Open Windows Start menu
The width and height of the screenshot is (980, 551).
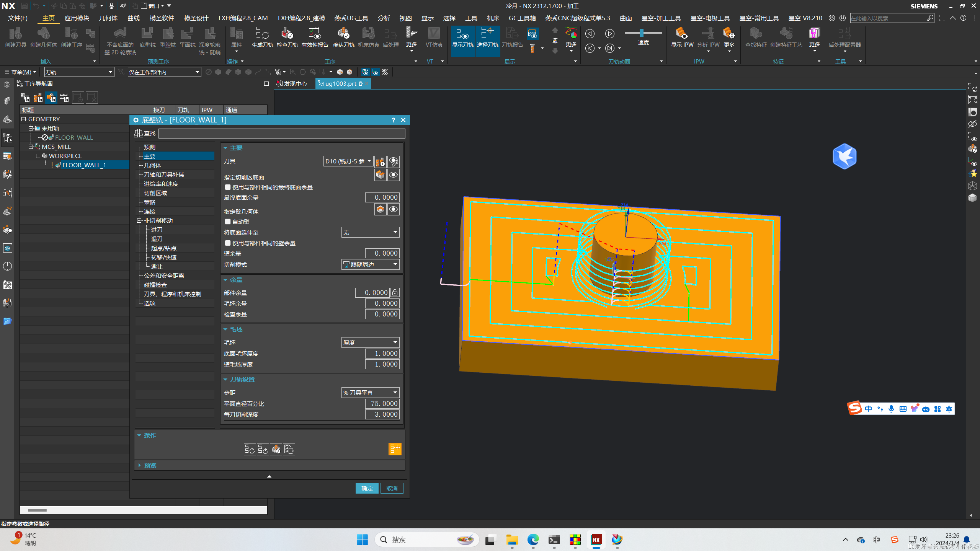click(362, 540)
